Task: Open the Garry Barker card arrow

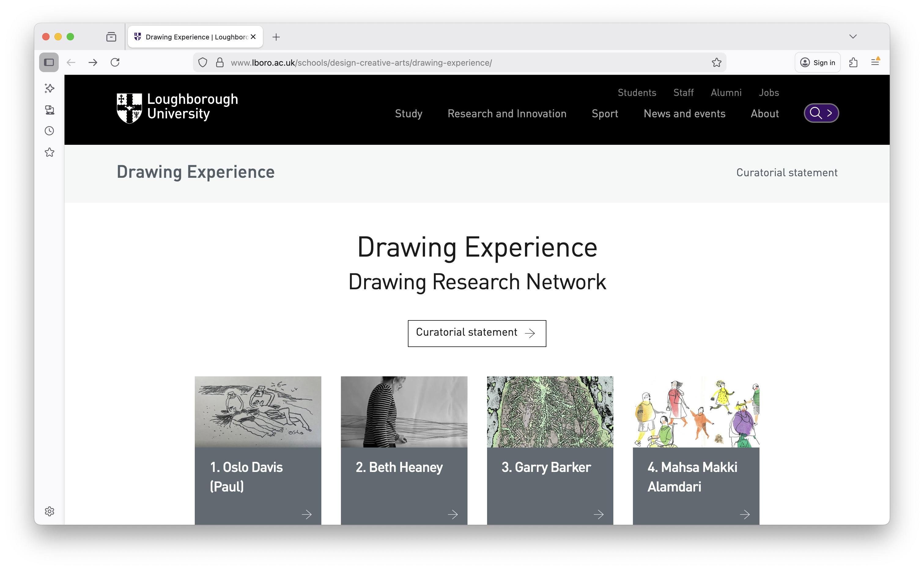Action: tap(598, 514)
